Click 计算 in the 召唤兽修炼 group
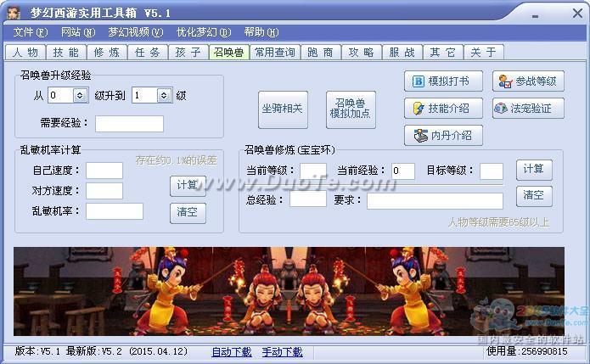 534,170
